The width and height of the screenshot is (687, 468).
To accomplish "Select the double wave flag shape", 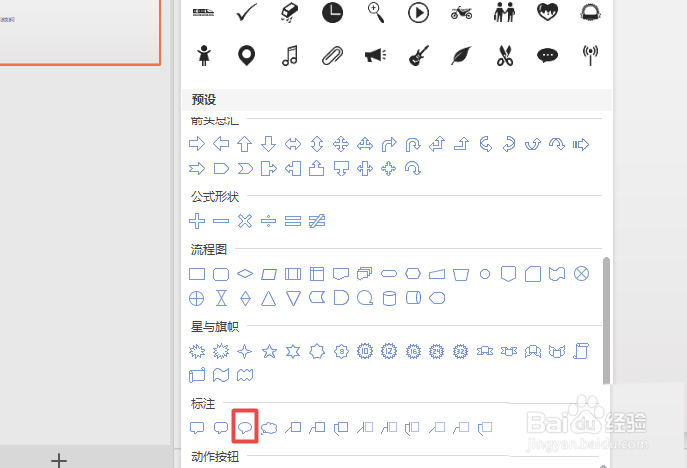I will pos(245,375).
